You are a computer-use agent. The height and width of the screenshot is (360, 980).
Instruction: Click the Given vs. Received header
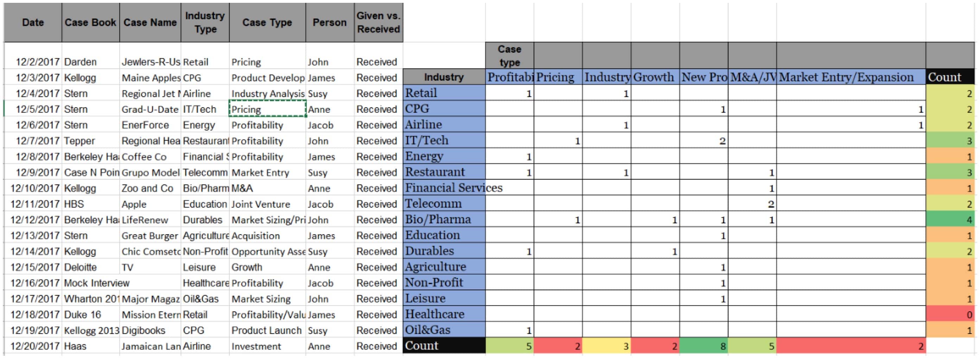[378, 23]
